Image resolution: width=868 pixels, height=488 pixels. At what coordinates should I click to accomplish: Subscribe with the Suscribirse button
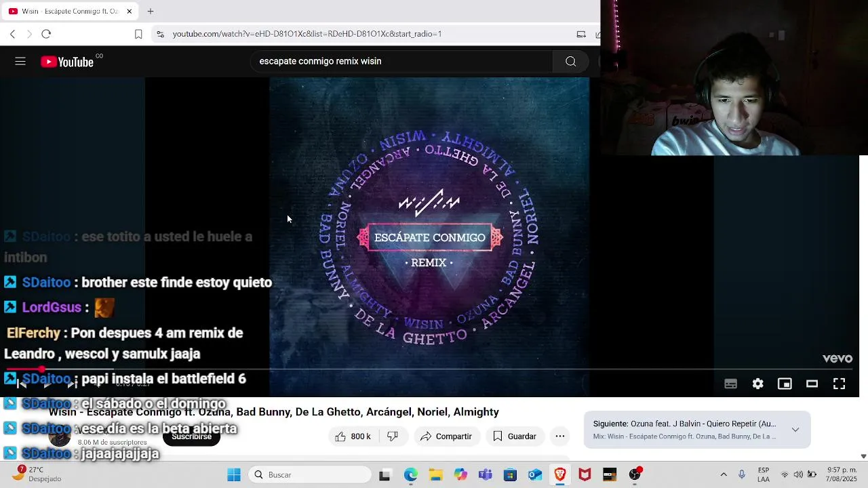191,436
